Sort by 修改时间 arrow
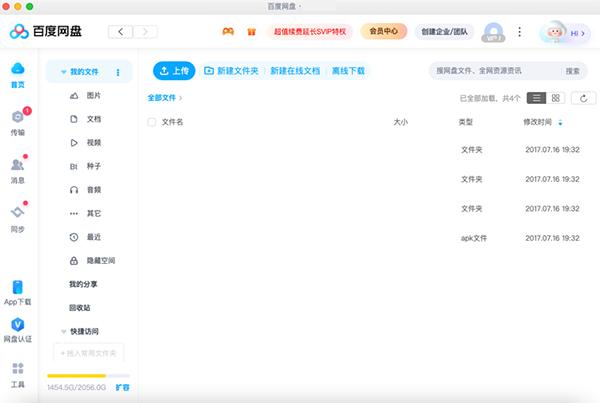Viewport: 600px width, 403px height. 560,122
